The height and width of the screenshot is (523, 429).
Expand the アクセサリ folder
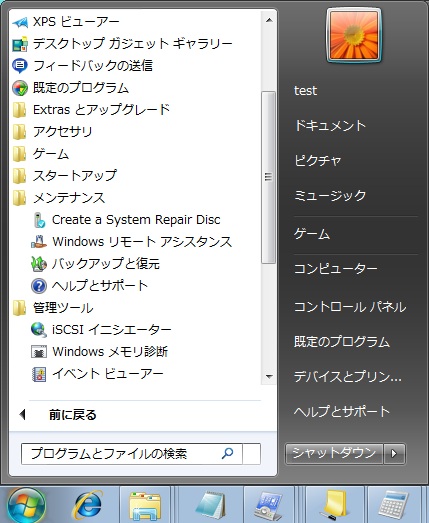52,132
